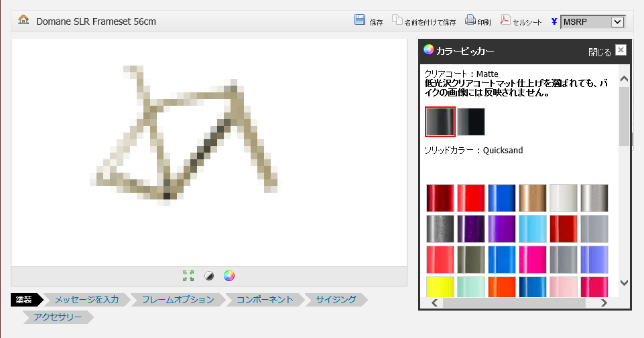This screenshot has width=644, height=338.
Task: Pick the medium blue swatch in third row
Action: coord(502,260)
